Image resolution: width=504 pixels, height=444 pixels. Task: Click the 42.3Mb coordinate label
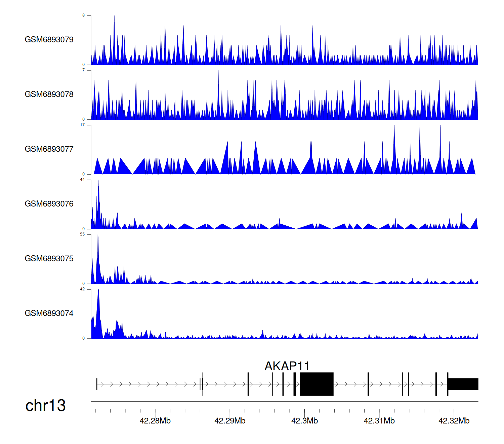click(x=304, y=421)
